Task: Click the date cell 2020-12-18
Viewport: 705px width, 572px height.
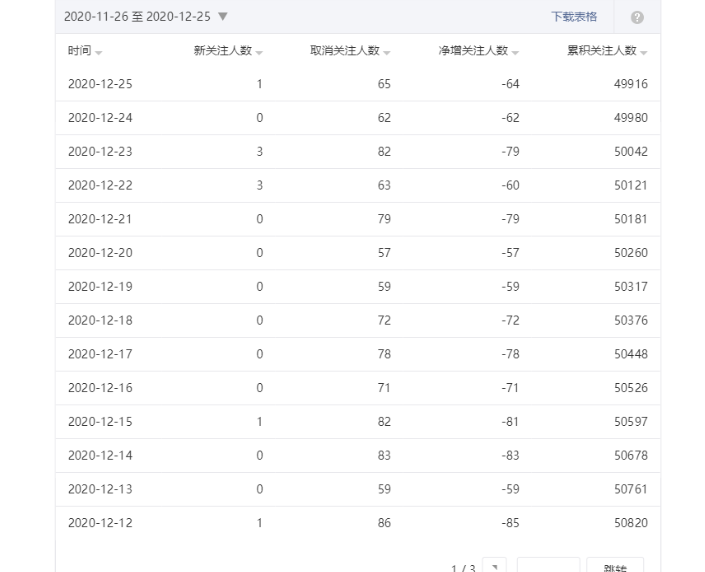Action: (x=100, y=320)
